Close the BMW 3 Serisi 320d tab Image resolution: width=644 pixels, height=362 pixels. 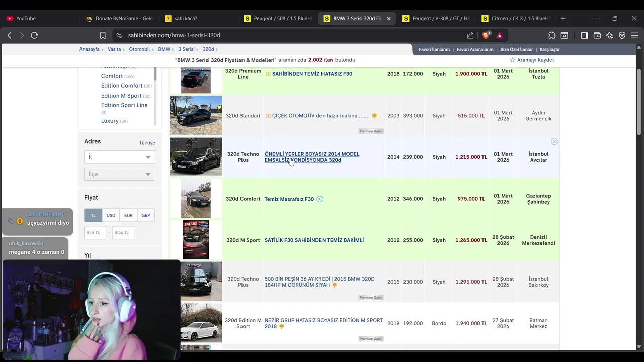[389, 18]
